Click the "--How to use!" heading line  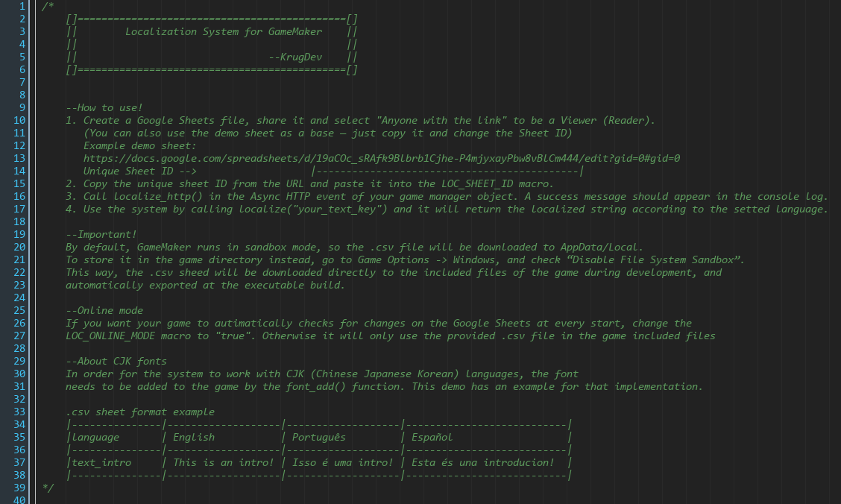[104, 108]
